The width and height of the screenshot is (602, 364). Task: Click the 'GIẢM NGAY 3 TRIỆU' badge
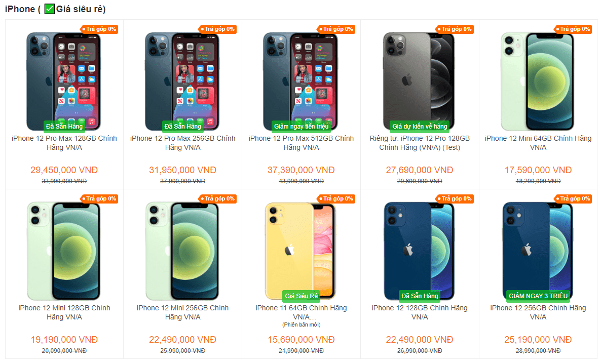[538, 296]
